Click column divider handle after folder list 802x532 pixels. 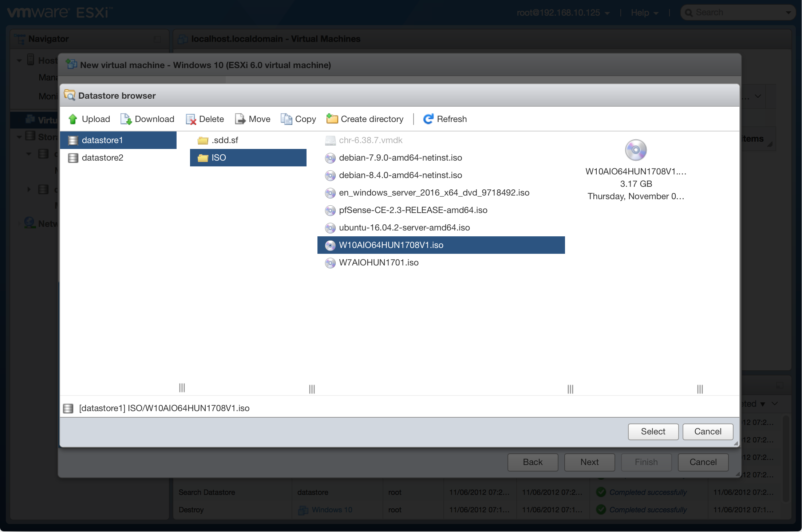[312, 389]
